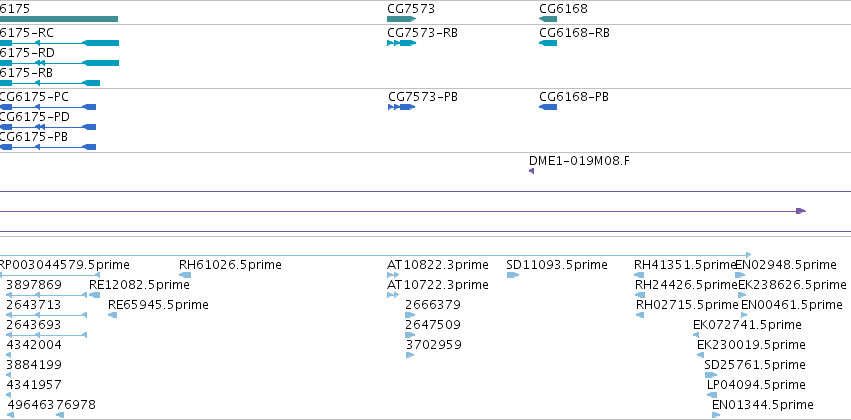Select the 2666379 cDNA glyph

coord(410,315)
